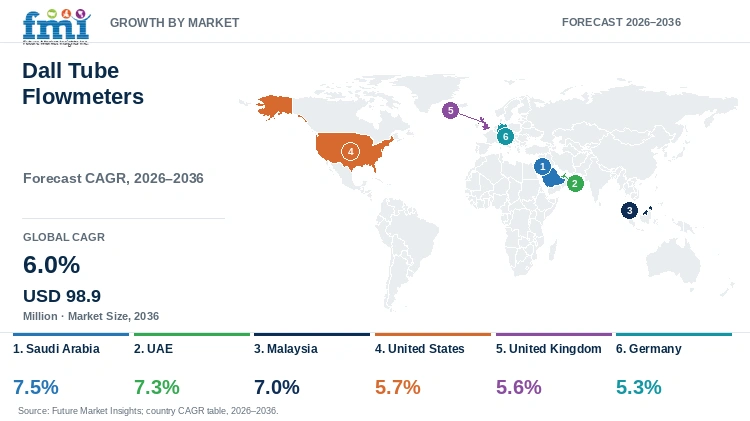The image size is (750, 421).
Task: Click the 'FORECAST 2026–2036' header text
Action: 621,22
